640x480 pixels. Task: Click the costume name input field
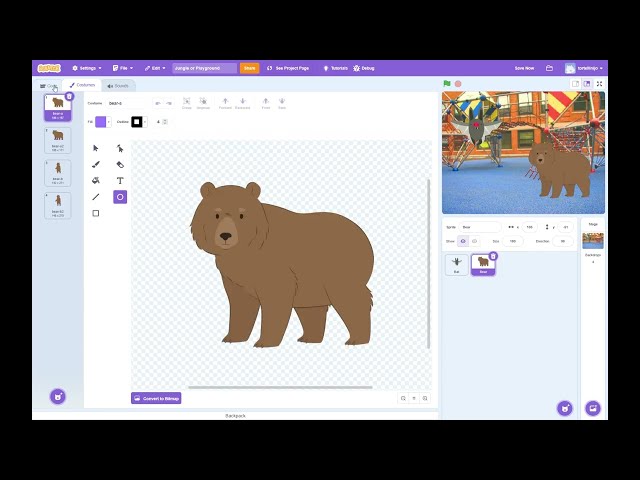127,104
